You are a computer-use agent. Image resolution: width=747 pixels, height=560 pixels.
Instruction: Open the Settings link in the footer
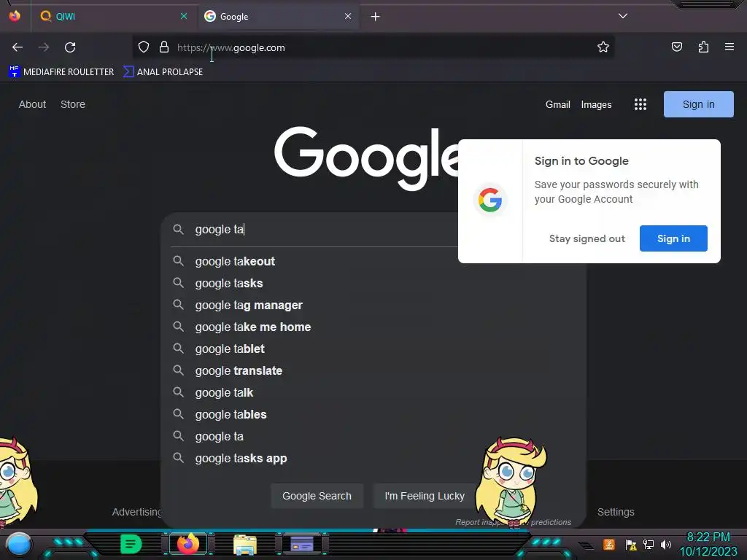(616, 512)
